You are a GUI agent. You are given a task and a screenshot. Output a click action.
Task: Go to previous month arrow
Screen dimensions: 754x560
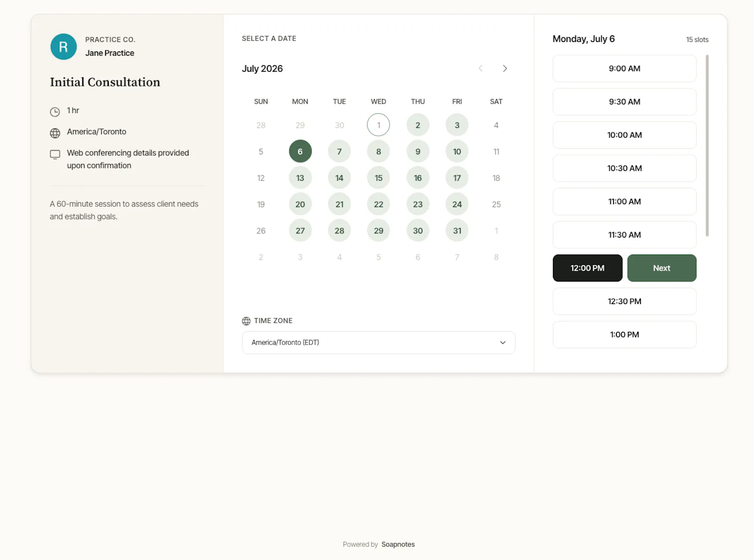pos(481,68)
